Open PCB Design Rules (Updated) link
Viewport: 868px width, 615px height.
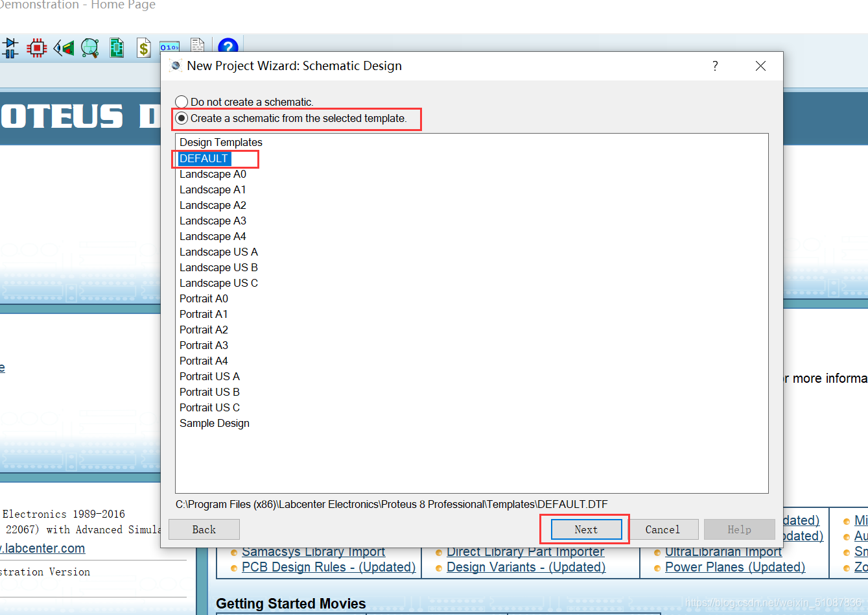coord(329,567)
